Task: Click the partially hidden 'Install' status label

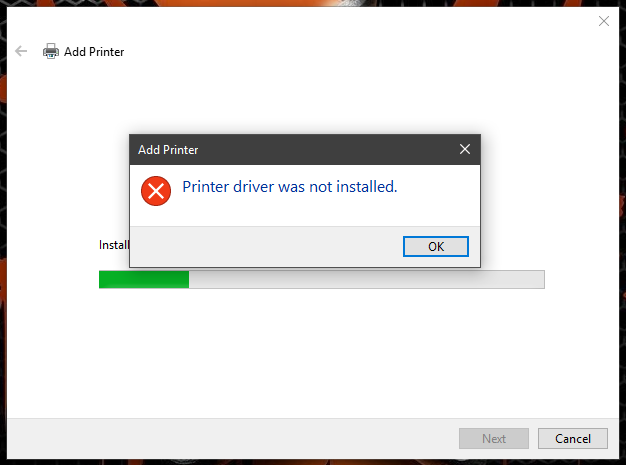Action: [114, 245]
